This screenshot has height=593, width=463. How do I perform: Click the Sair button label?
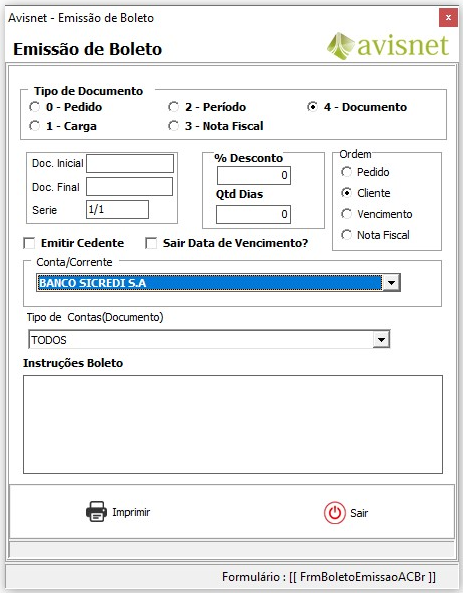coord(359,513)
